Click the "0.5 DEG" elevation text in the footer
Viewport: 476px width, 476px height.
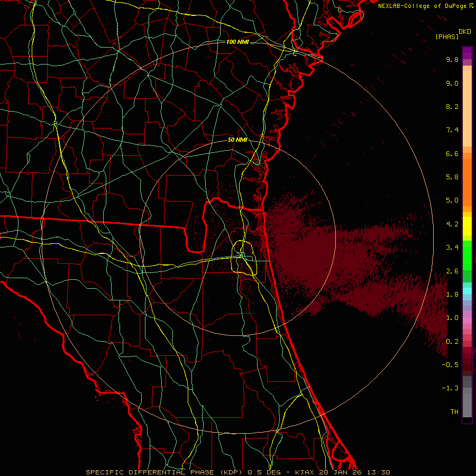[x=263, y=472]
